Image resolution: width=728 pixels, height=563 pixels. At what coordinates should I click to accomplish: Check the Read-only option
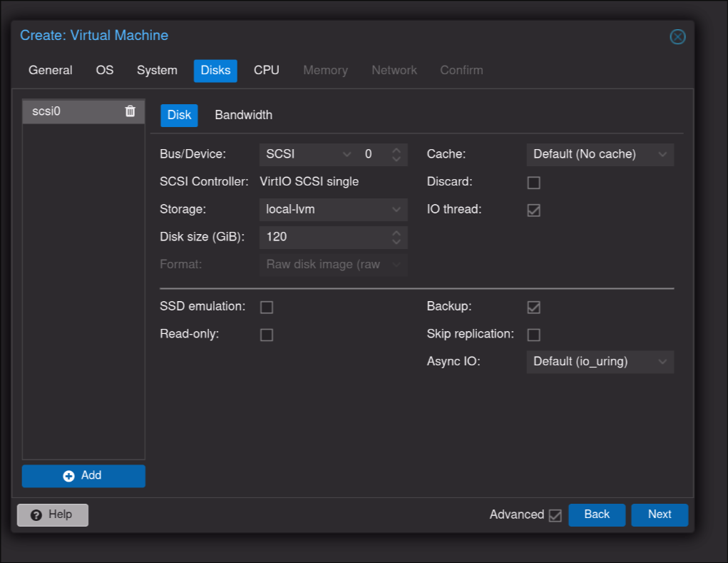(267, 335)
